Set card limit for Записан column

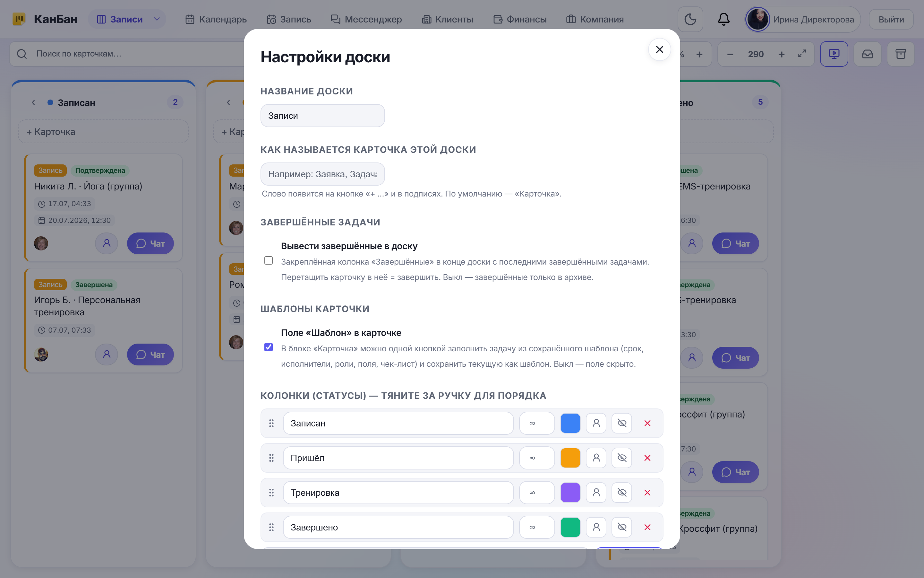537,423
